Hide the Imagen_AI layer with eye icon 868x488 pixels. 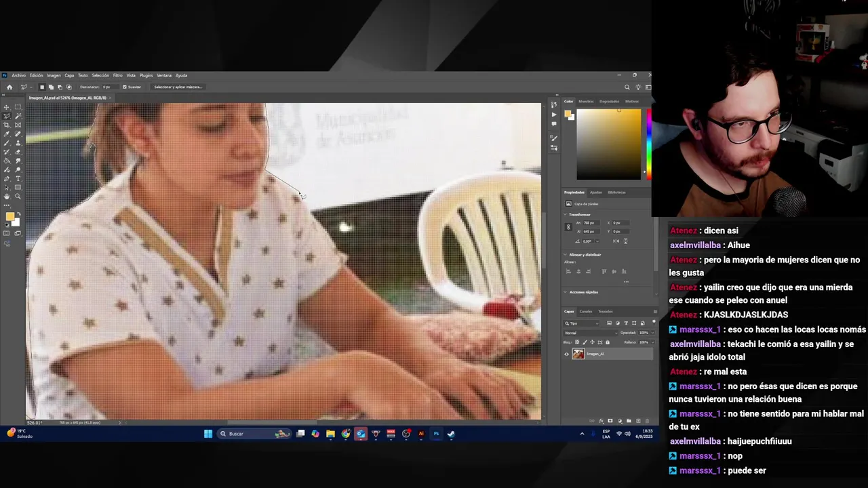click(566, 354)
